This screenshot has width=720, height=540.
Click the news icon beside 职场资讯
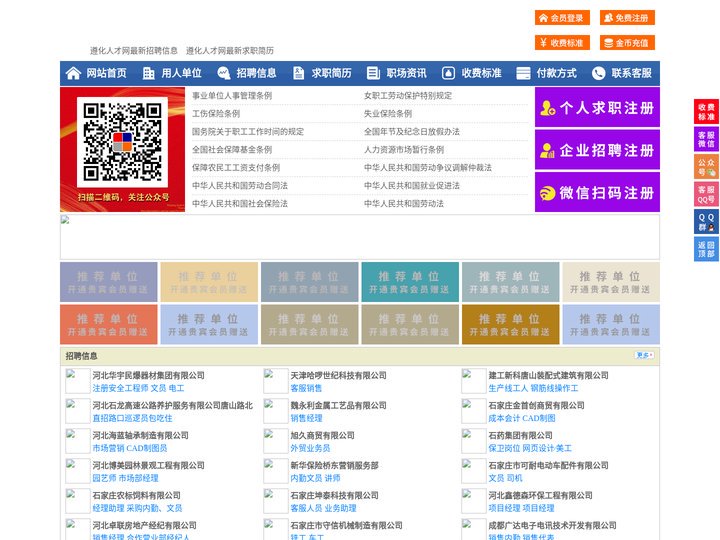point(373,73)
